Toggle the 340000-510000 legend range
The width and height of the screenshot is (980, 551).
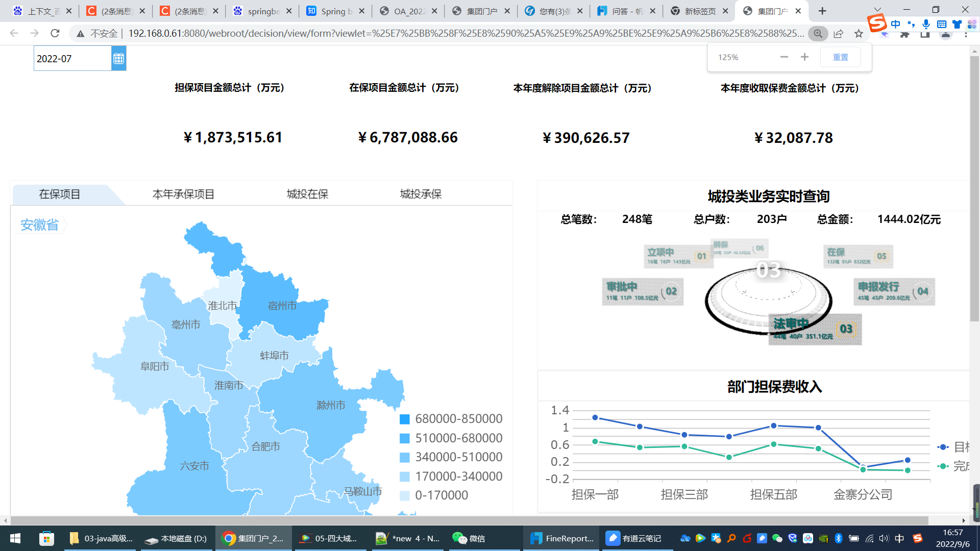(451, 457)
